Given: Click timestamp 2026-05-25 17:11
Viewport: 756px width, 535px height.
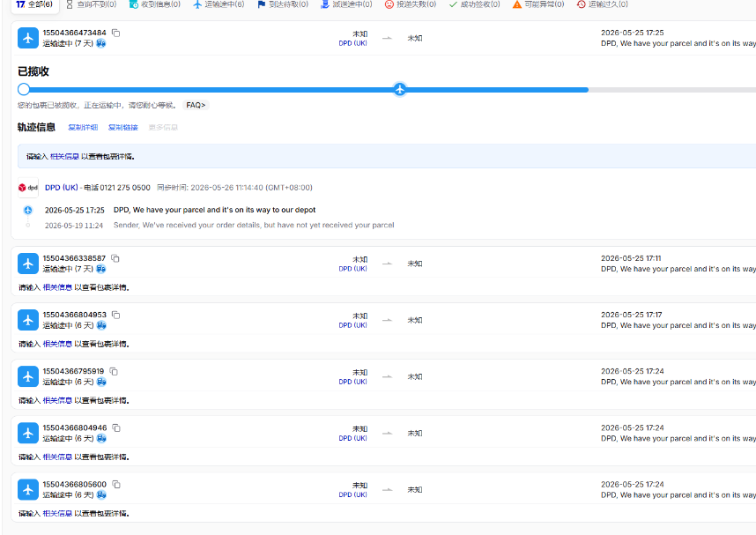Looking at the screenshot, I should click(631, 258).
